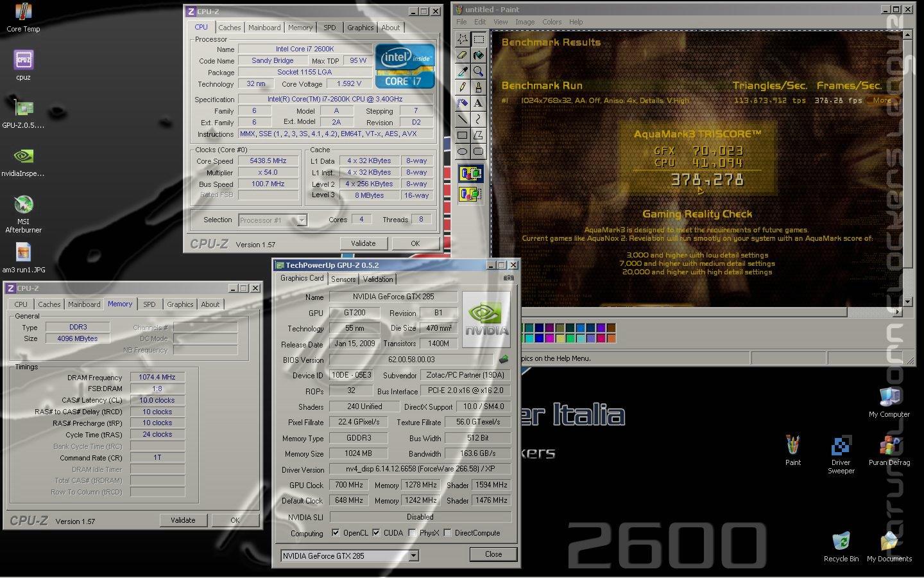The width and height of the screenshot is (924, 578).
Task: Click Paint vertical scrollbar down arrow
Action: pos(907,301)
